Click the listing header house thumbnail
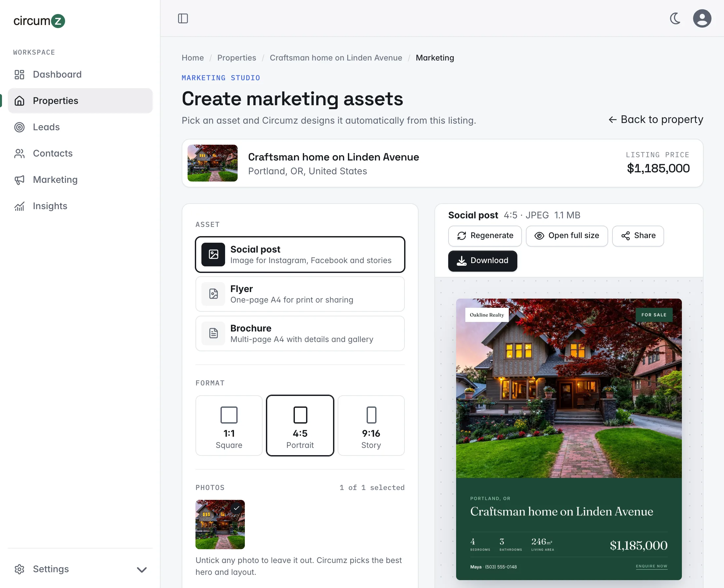The image size is (724, 588). coord(213,163)
